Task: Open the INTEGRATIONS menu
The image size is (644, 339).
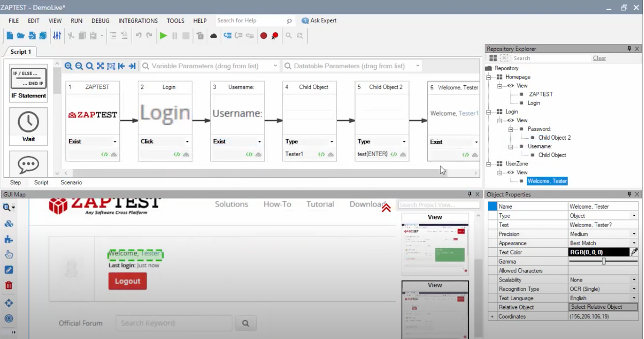Action: [138, 21]
